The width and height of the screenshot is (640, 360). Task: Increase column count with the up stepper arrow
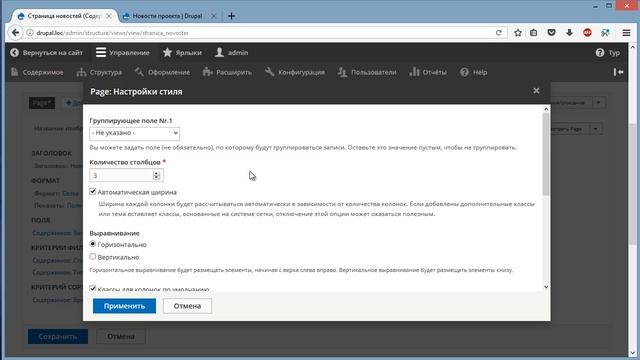tap(156, 173)
